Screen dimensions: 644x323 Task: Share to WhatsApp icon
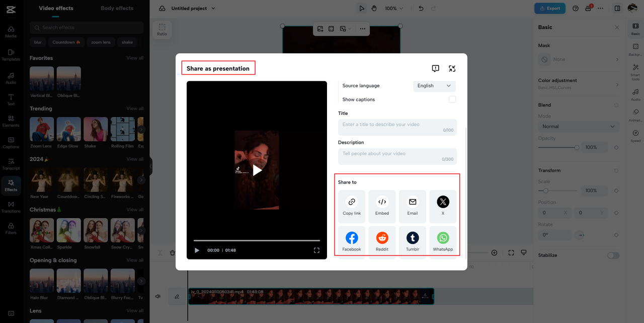pyautogui.click(x=443, y=238)
